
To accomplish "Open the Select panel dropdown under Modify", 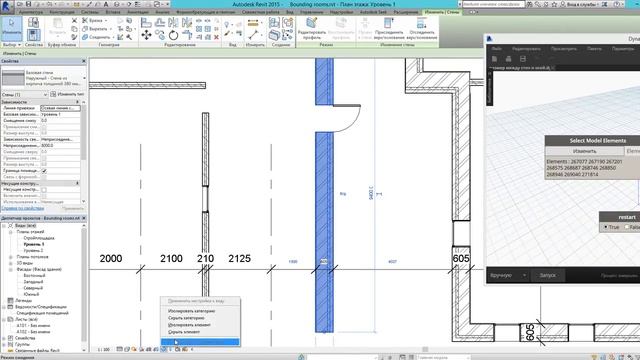I will pos(11,45).
